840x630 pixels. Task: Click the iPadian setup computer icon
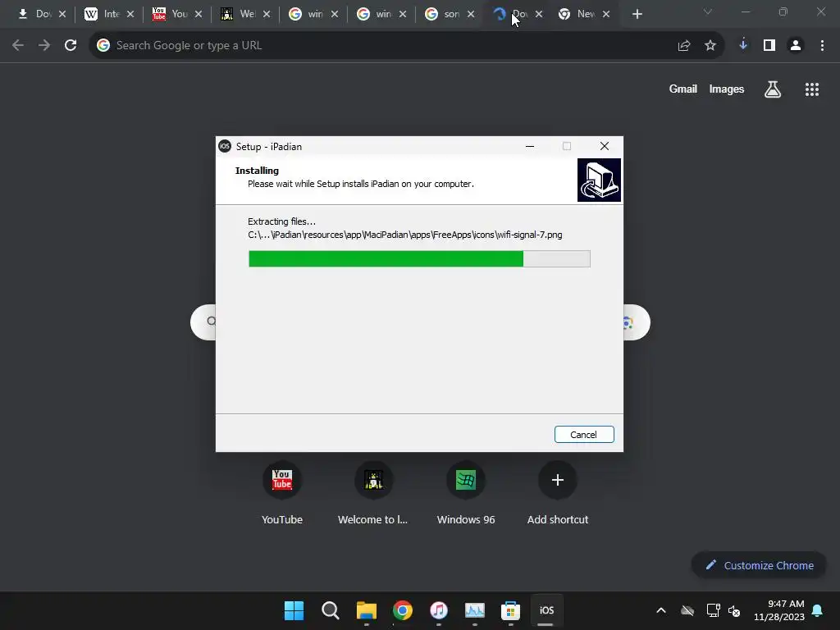[x=599, y=180]
